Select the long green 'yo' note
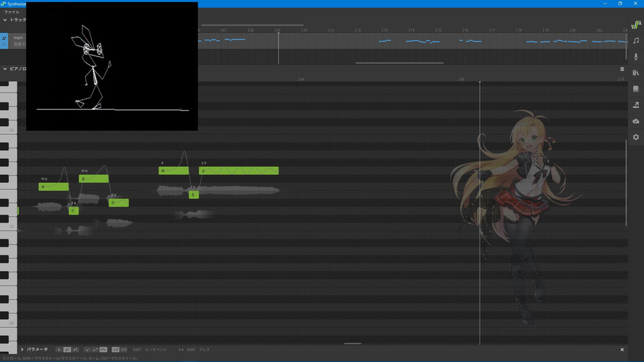 239,170
